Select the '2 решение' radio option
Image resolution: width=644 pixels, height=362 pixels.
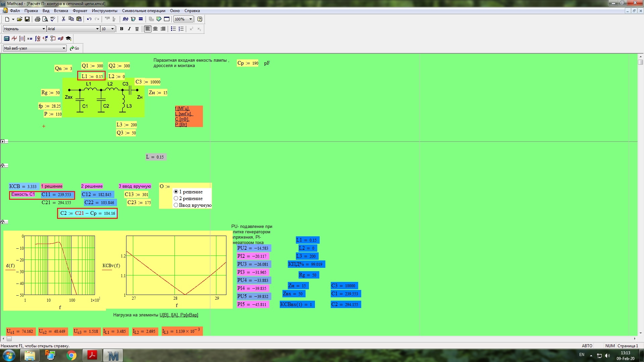[x=176, y=198]
